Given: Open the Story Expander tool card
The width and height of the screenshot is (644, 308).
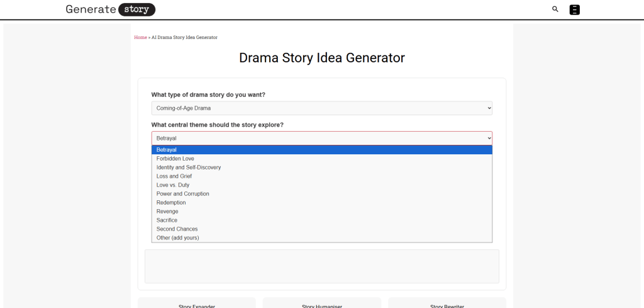Looking at the screenshot, I should (x=197, y=304).
